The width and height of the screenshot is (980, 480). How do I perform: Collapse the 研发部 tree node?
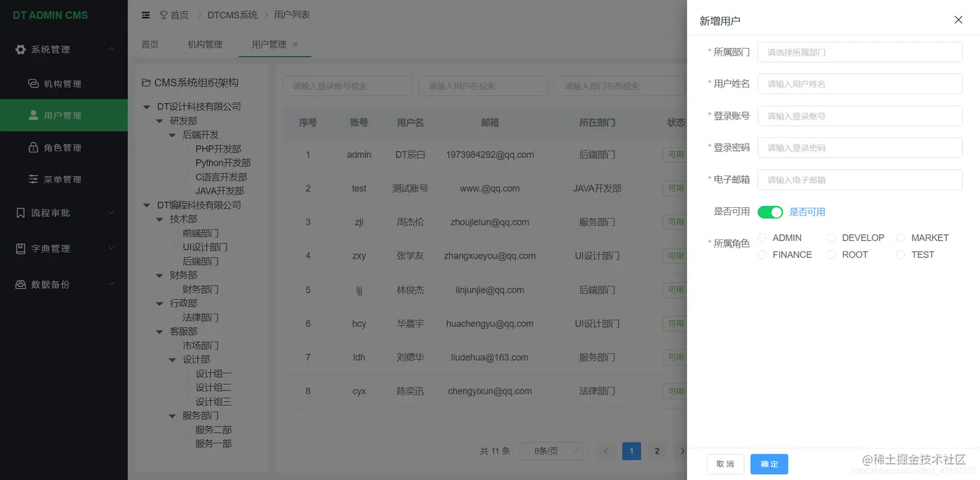point(159,120)
